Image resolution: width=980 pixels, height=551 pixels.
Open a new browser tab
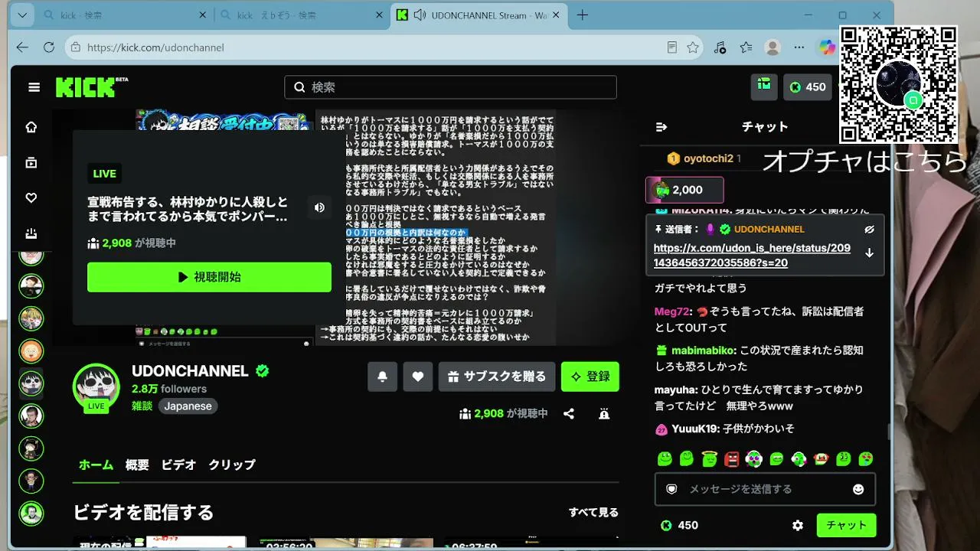tap(583, 15)
